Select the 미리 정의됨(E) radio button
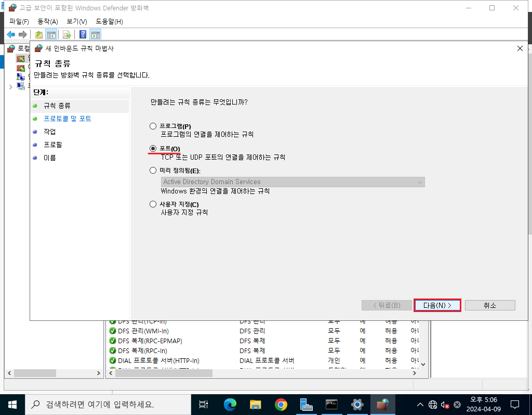This screenshot has width=532, height=415. (153, 171)
